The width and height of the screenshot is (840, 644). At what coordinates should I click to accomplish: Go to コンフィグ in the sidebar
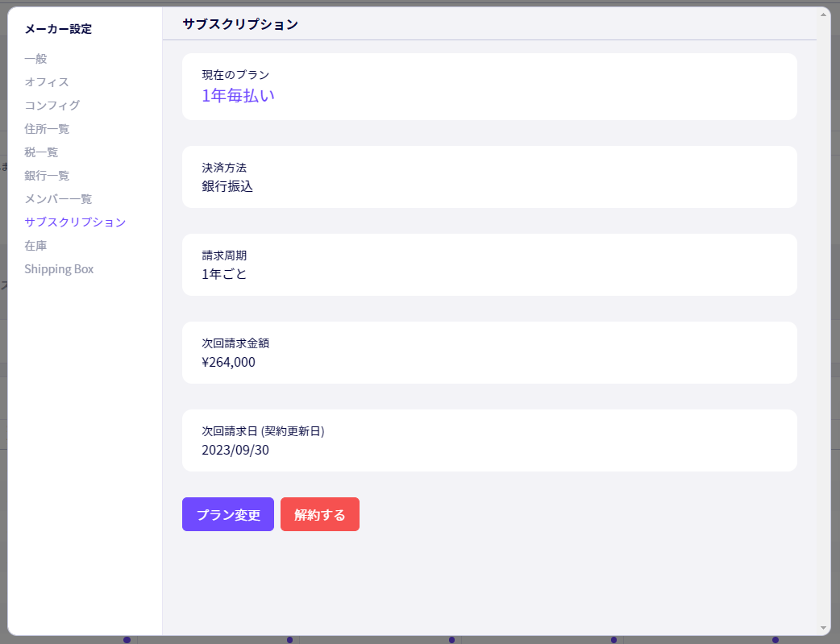pos(52,105)
